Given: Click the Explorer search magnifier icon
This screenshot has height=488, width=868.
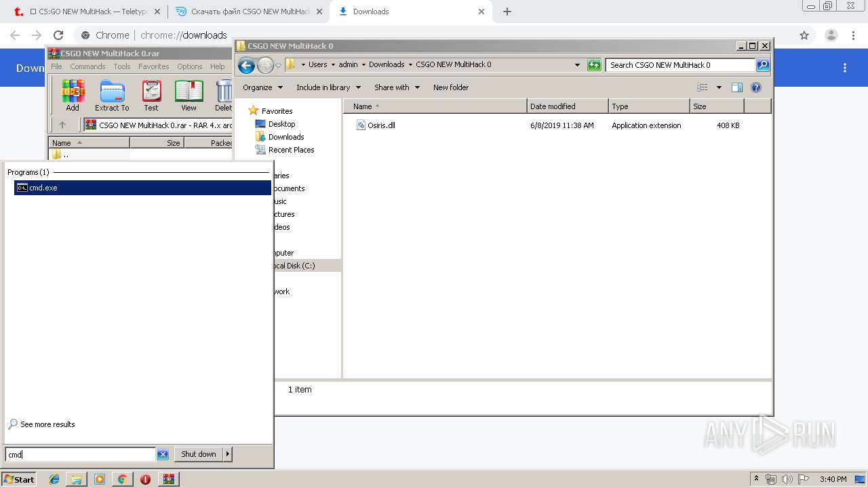Looking at the screenshot, I should [x=763, y=65].
